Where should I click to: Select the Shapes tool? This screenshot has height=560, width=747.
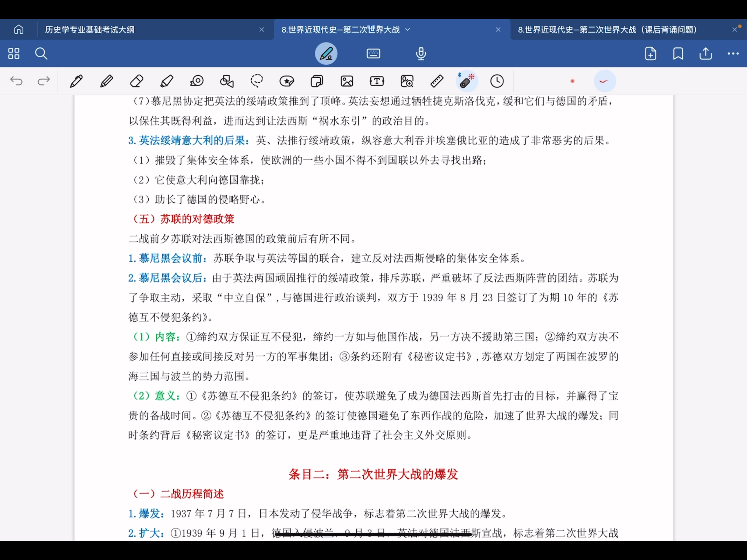coord(227,81)
